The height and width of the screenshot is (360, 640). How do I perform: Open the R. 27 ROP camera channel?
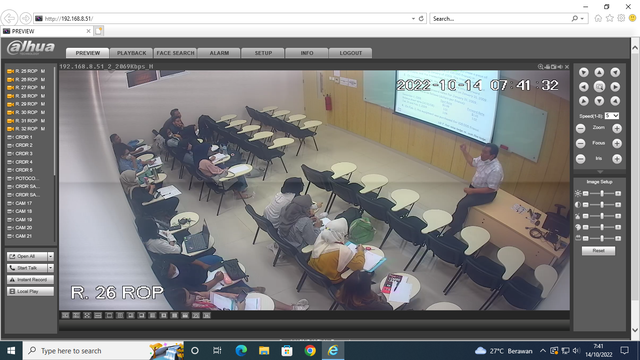pos(26,87)
